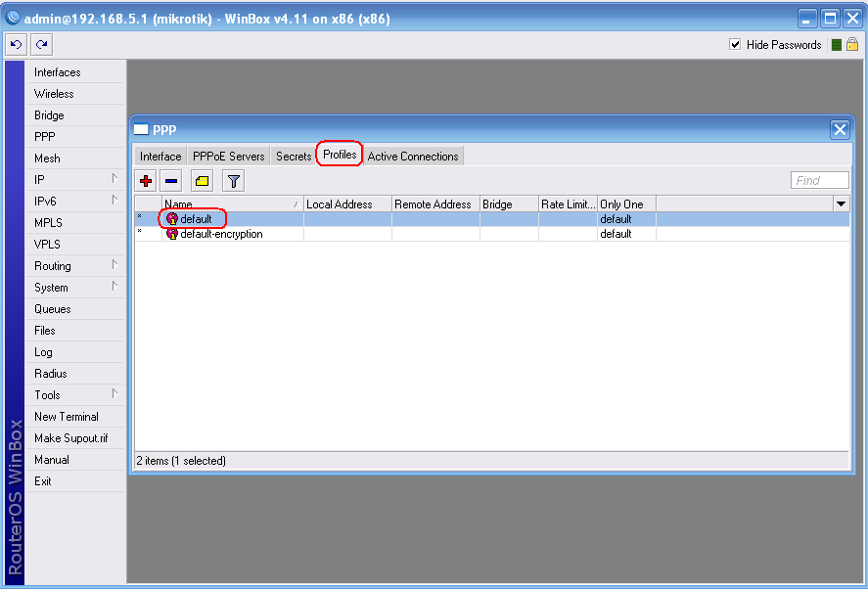Click the default-encryption profile icon

tap(172, 234)
